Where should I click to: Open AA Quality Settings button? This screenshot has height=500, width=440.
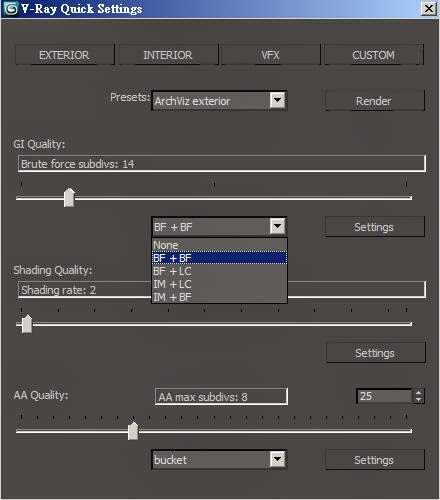[x=374, y=460]
